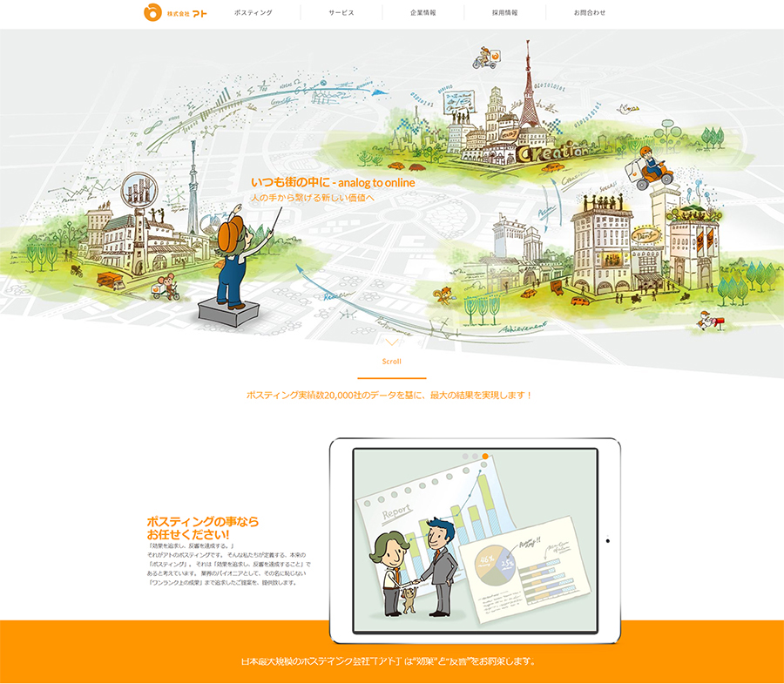Expand the サービス navigation menu
The height and width of the screenshot is (684, 784).
tap(341, 13)
